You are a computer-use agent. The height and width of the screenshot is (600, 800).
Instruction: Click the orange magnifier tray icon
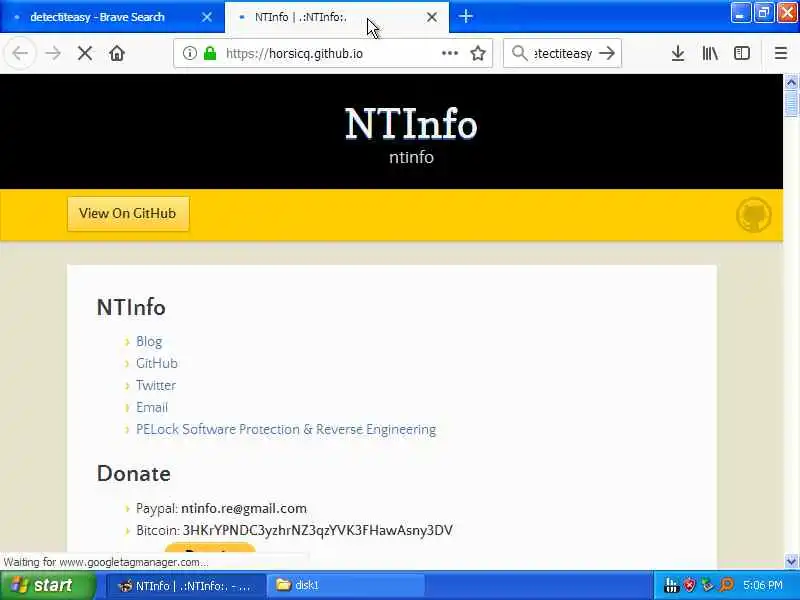tap(727, 585)
